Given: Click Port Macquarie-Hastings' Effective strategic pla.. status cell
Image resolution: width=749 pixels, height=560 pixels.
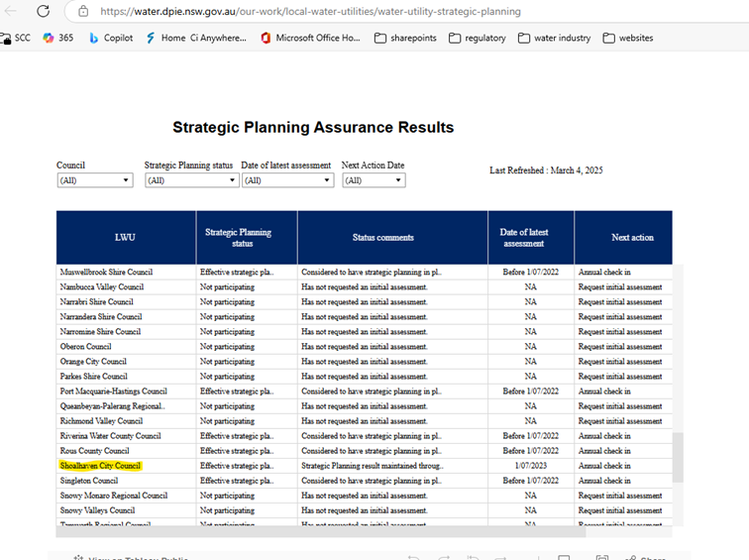Looking at the screenshot, I should (x=247, y=391).
